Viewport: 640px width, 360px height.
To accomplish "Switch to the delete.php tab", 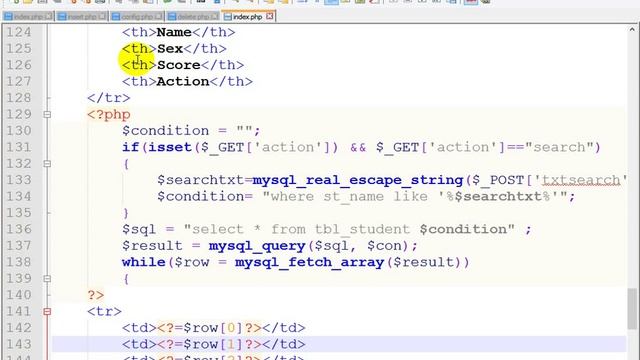I will (x=193, y=16).
